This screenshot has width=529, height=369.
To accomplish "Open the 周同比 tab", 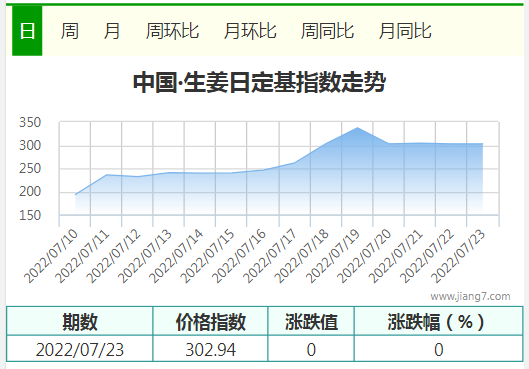I will (x=327, y=31).
